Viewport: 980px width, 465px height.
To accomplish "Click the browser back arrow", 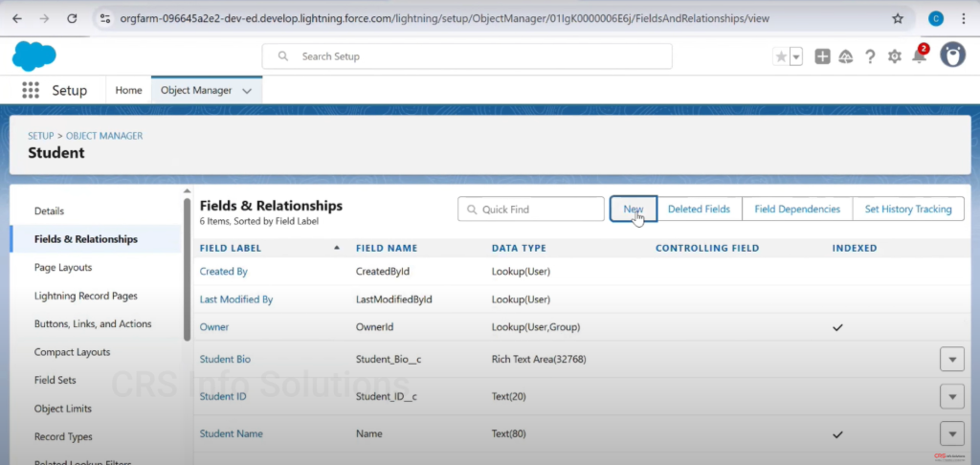I will point(17,19).
